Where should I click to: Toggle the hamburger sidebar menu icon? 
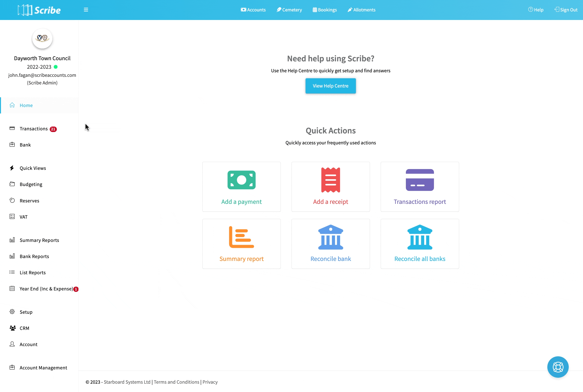coord(86,10)
